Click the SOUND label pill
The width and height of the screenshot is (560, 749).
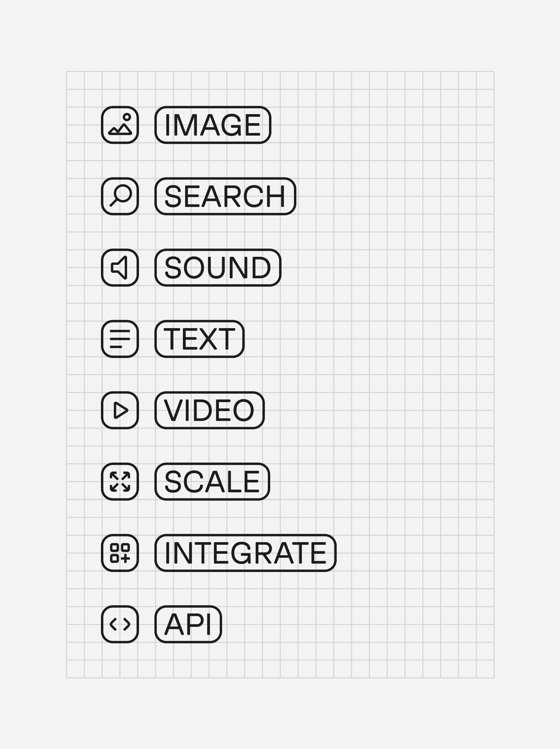point(218,267)
